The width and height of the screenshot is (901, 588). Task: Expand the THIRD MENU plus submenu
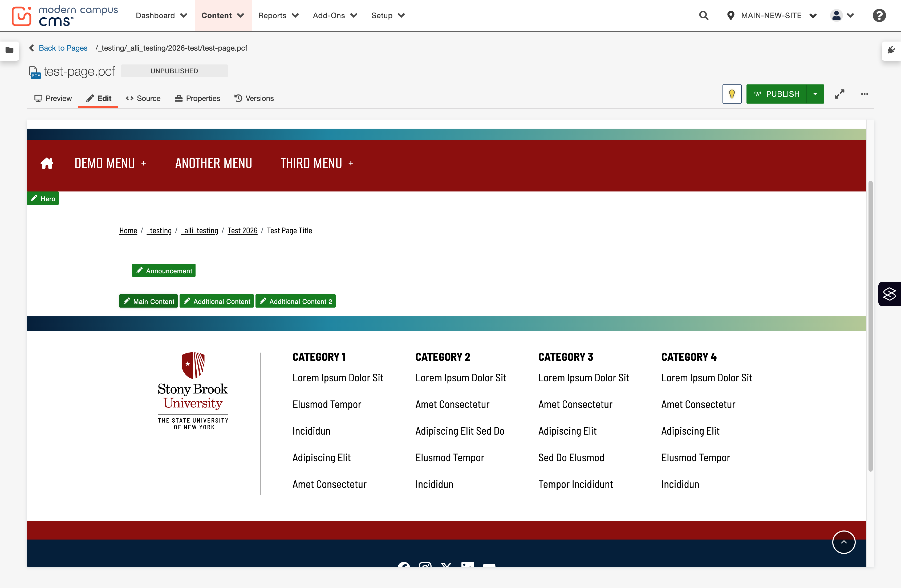351,164
